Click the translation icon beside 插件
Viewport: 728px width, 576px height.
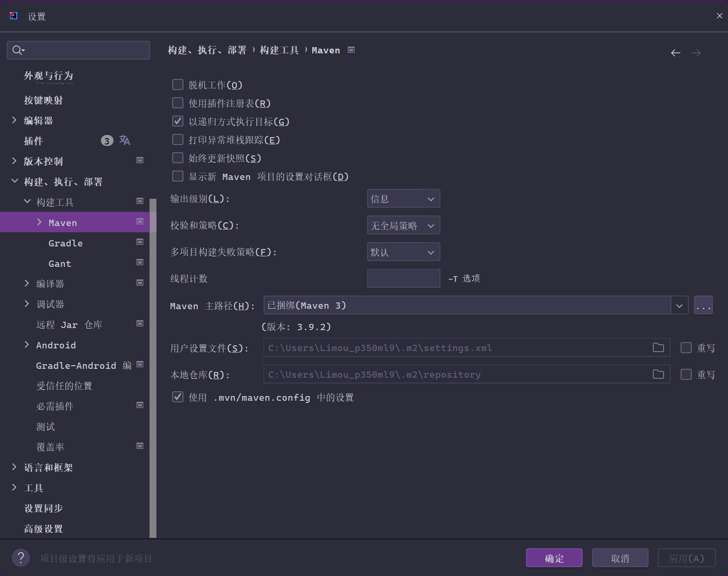click(x=124, y=140)
